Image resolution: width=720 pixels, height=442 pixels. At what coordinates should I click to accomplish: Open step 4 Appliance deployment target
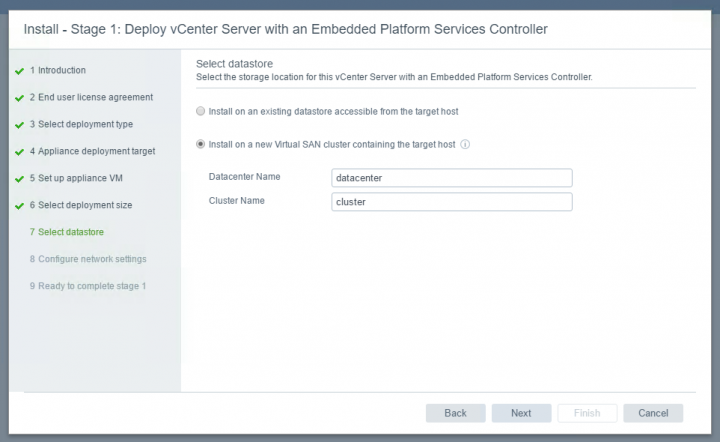tap(92, 151)
